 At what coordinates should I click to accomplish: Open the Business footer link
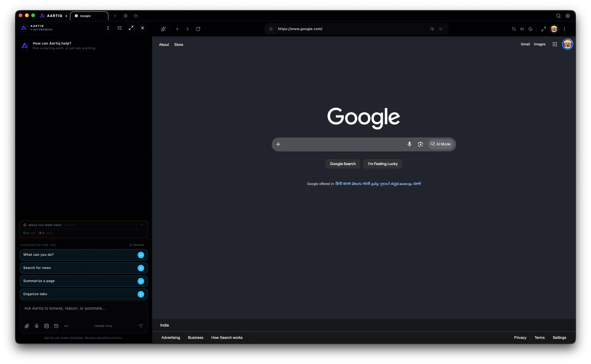[196, 338]
